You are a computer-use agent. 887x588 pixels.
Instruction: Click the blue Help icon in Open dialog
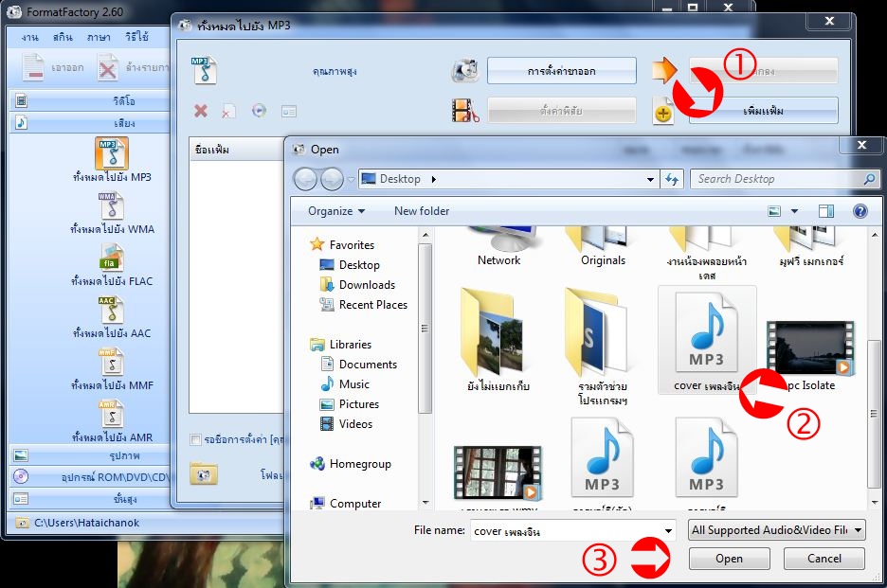[860, 211]
